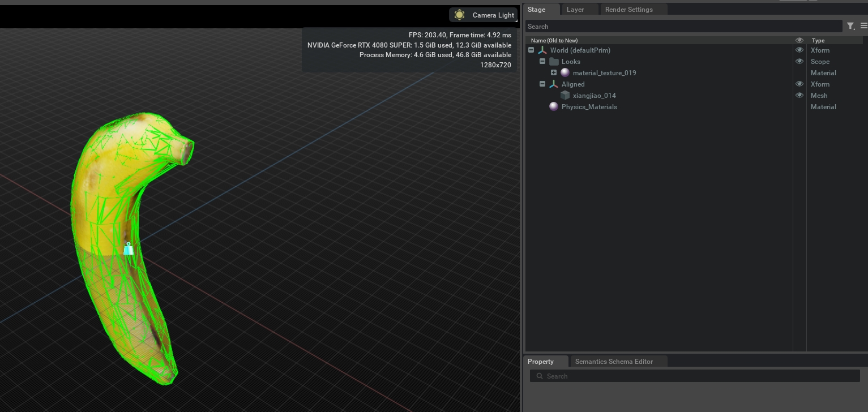Viewport: 868px width, 412px height.
Task: Click the Physics_Materials material sphere icon
Action: [x=553, y=106]
